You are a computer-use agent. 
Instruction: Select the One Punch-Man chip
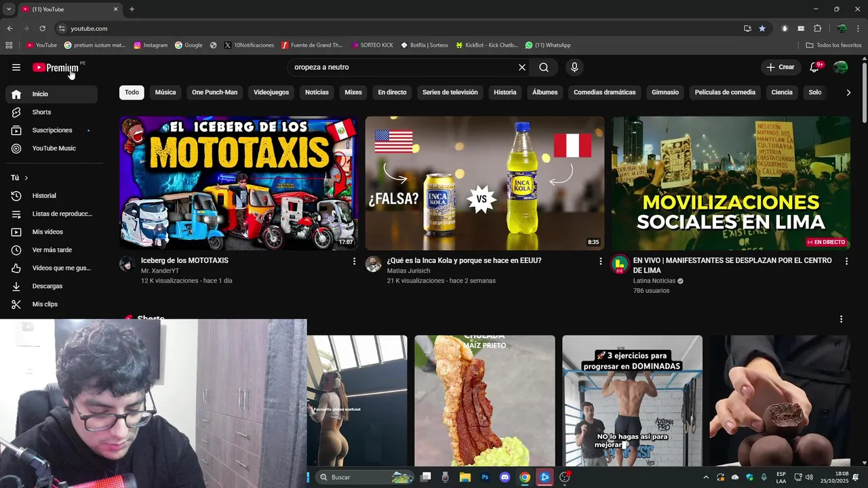(215, 92)
